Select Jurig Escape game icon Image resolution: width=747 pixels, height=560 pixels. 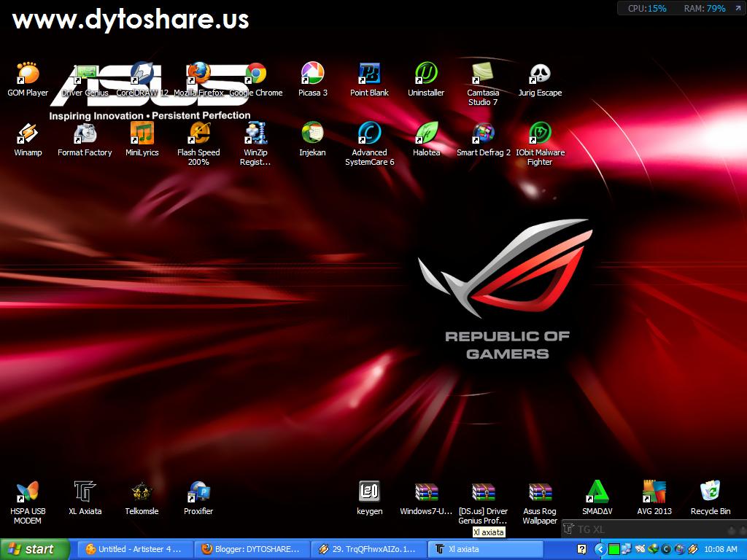click(x=540, y=79)
